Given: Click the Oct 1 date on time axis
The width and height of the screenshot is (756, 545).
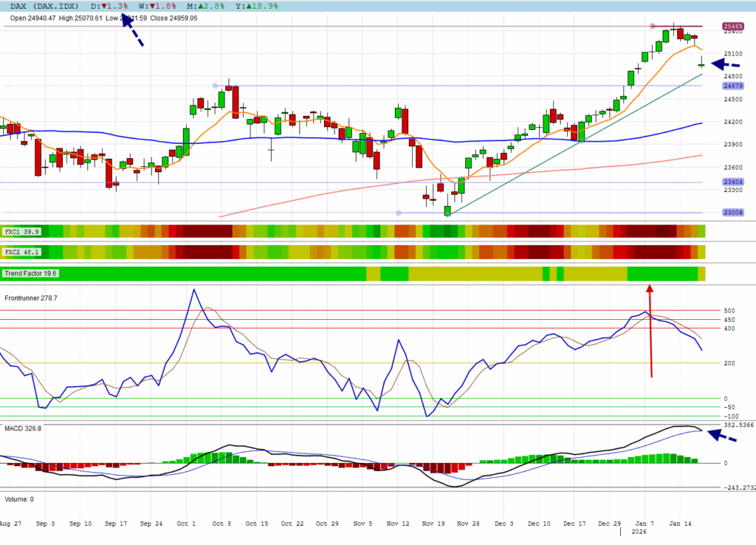Looking at the screenshot, I should [x=185, y=523].
